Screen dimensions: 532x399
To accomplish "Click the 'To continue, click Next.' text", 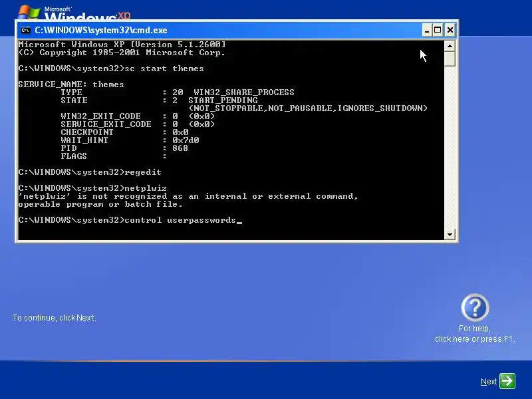I will click(55, 318).
